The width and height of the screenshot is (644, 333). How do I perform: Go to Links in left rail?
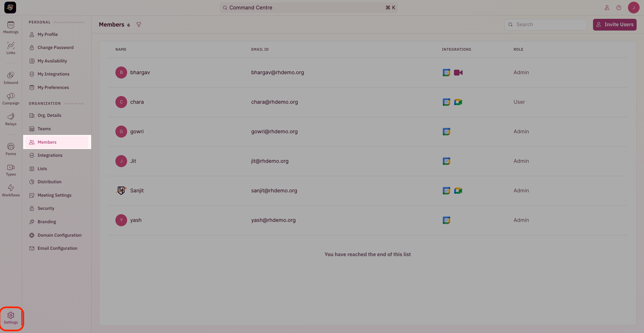point(11,48)
